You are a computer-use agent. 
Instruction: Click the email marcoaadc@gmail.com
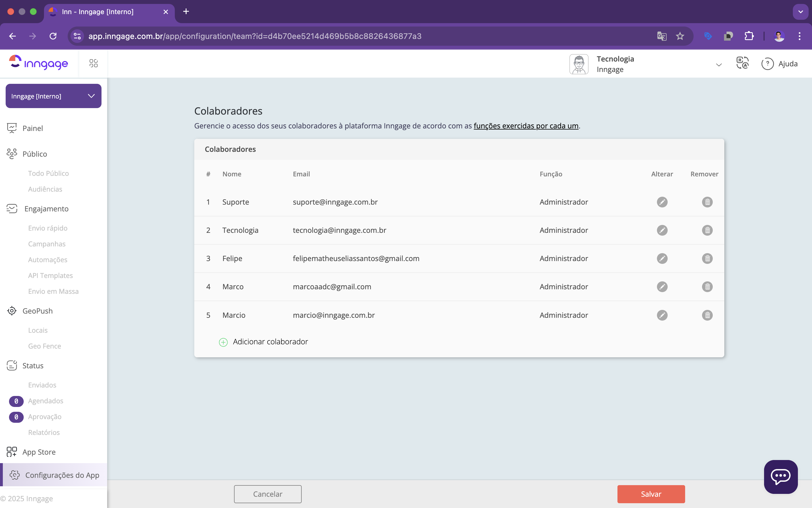coord(332,286)
